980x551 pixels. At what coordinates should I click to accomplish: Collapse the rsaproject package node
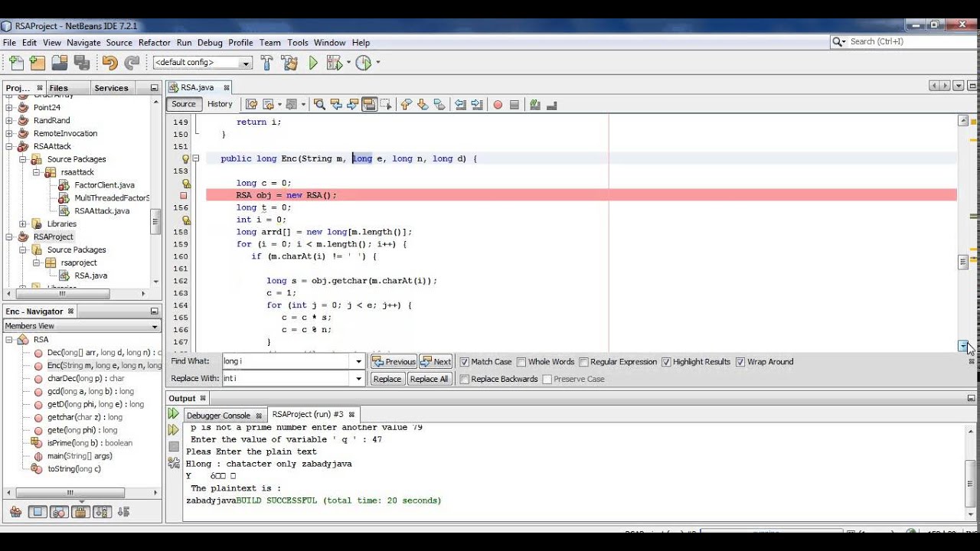pos(37,262)
